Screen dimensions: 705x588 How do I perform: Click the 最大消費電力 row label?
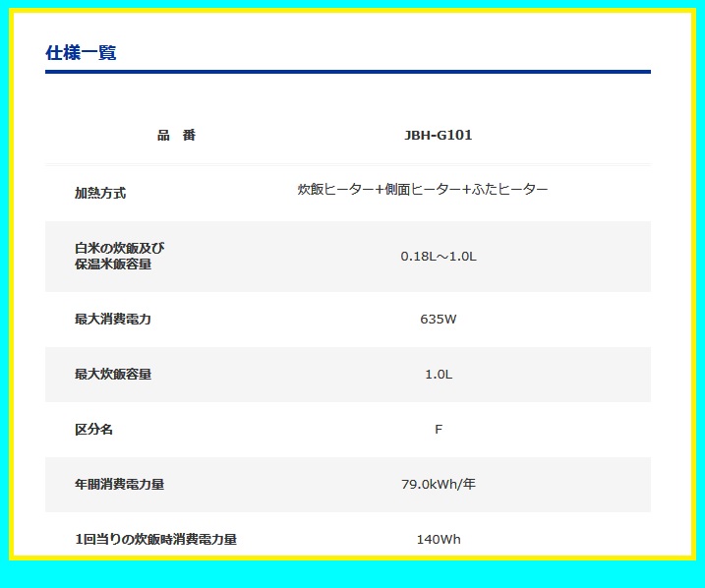pyautogui.click(x=113, y=320)
